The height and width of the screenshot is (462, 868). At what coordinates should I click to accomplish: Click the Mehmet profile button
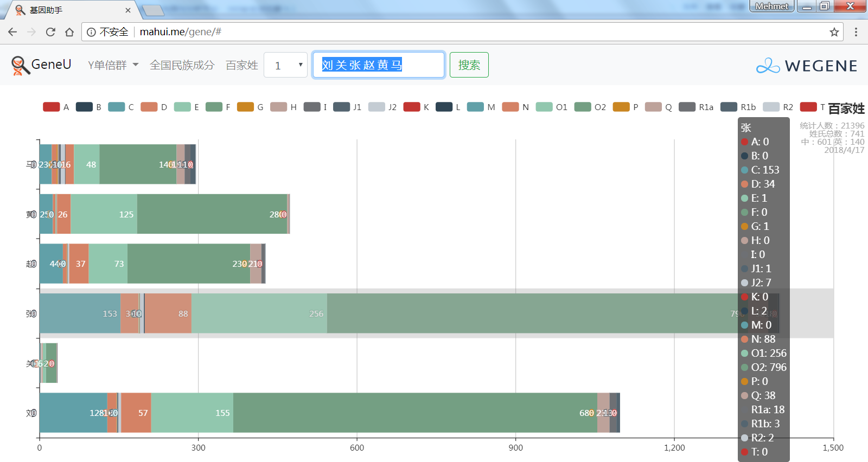coord(771,6)
